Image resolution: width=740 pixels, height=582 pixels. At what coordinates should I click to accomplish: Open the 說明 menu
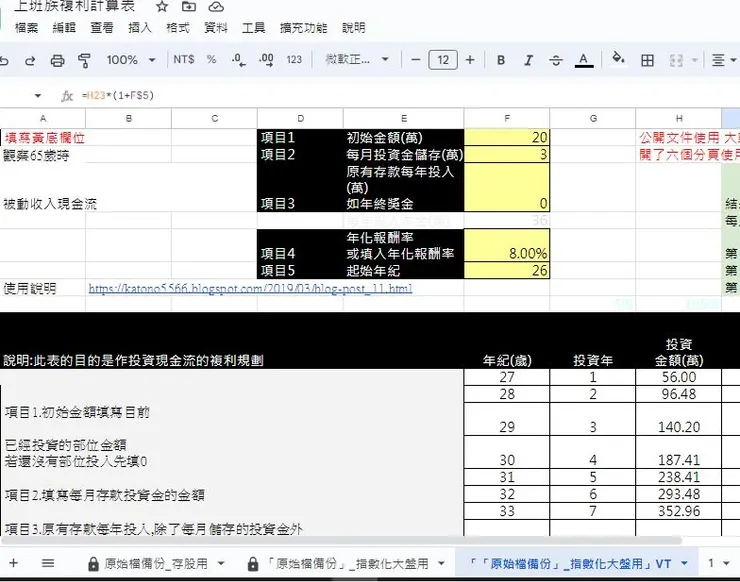[x=353, y=28]
